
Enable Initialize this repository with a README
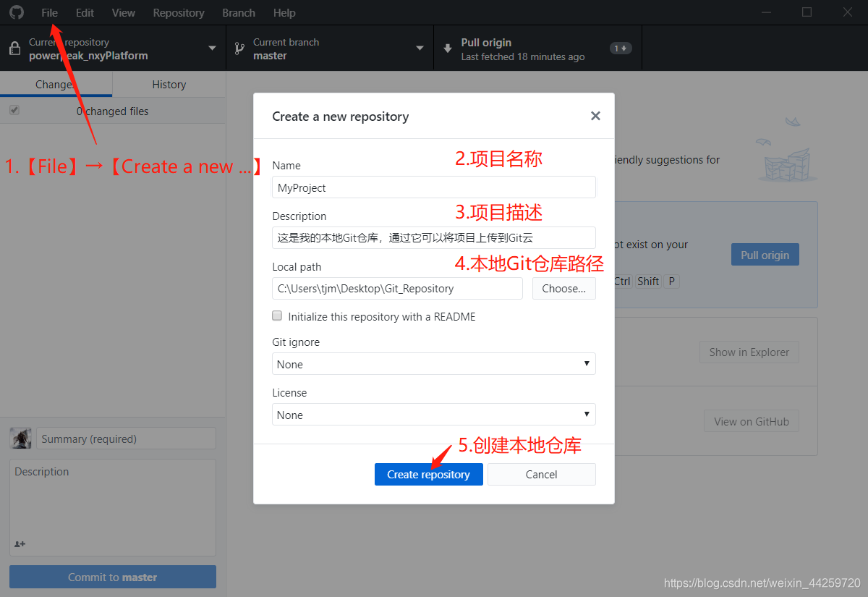[x=277, y=316]
